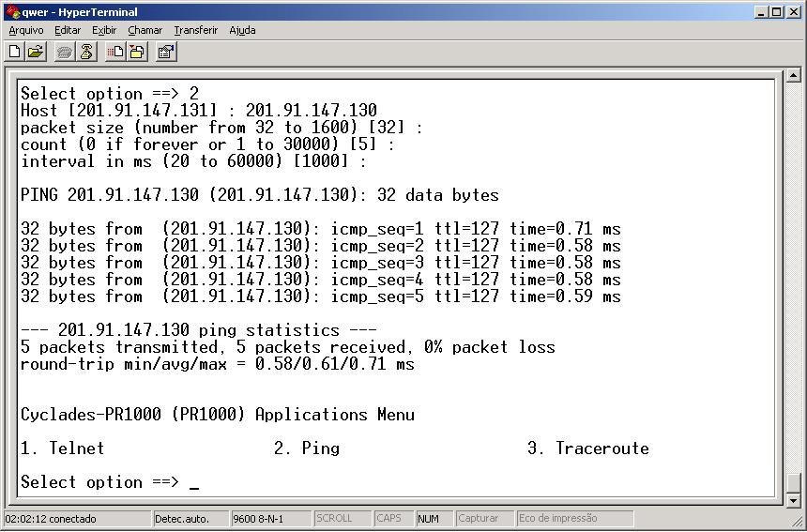Click the '2. Ping' menu option text

[307, 448]
